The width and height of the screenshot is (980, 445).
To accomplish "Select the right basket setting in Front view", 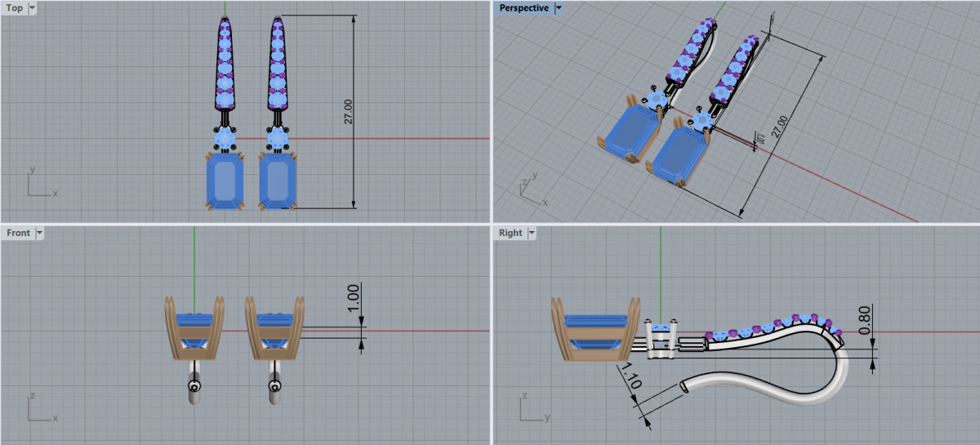I will [275, 327].
